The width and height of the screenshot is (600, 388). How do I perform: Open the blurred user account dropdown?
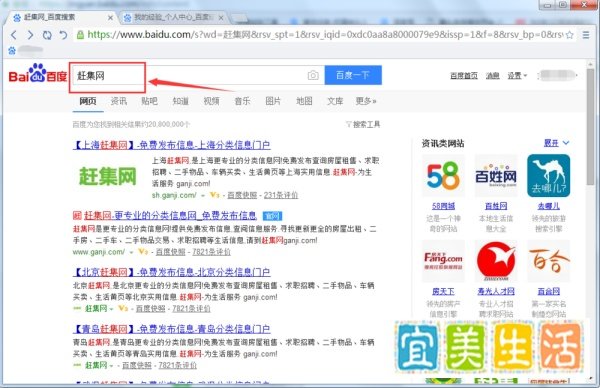(557, 75)
